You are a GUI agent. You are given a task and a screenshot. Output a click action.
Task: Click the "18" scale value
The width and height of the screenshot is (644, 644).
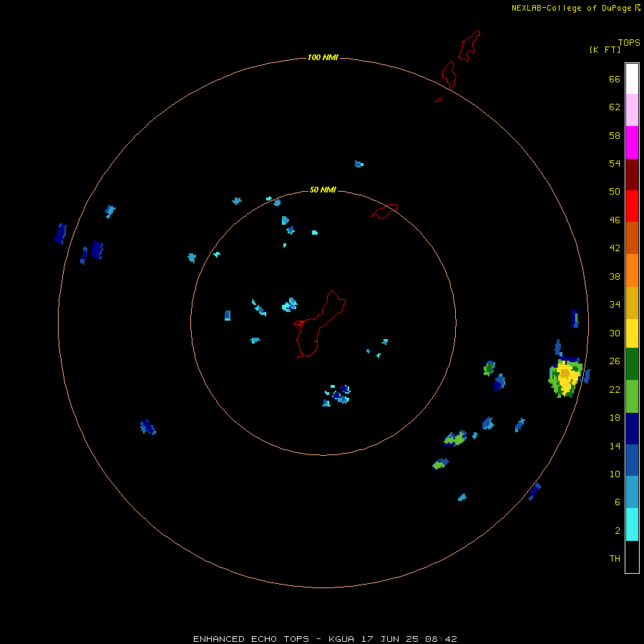[x=615, y=418]
